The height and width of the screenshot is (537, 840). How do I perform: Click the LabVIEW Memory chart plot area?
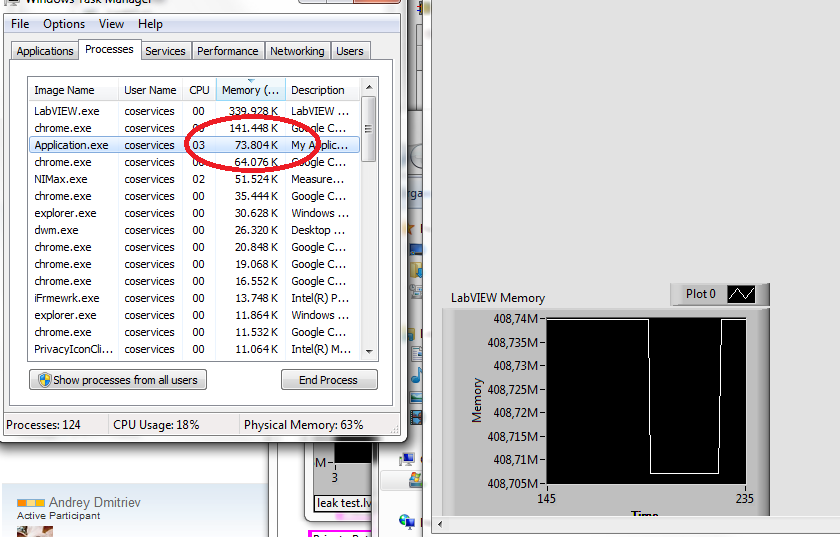click(646, 401)
